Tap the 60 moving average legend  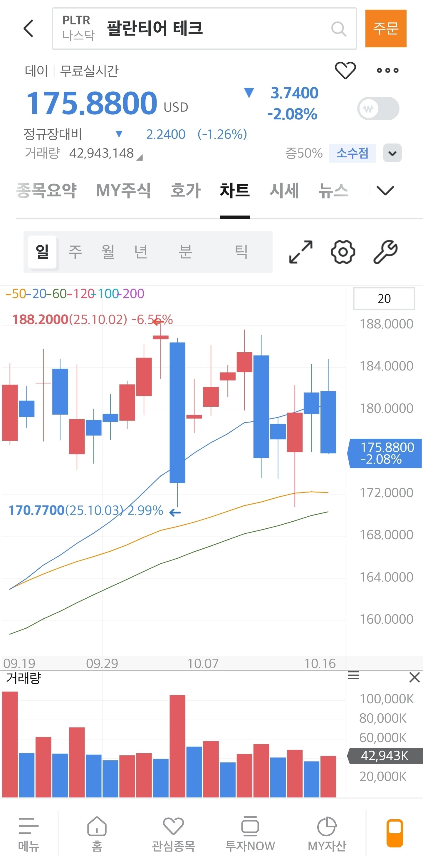(57, 294)
